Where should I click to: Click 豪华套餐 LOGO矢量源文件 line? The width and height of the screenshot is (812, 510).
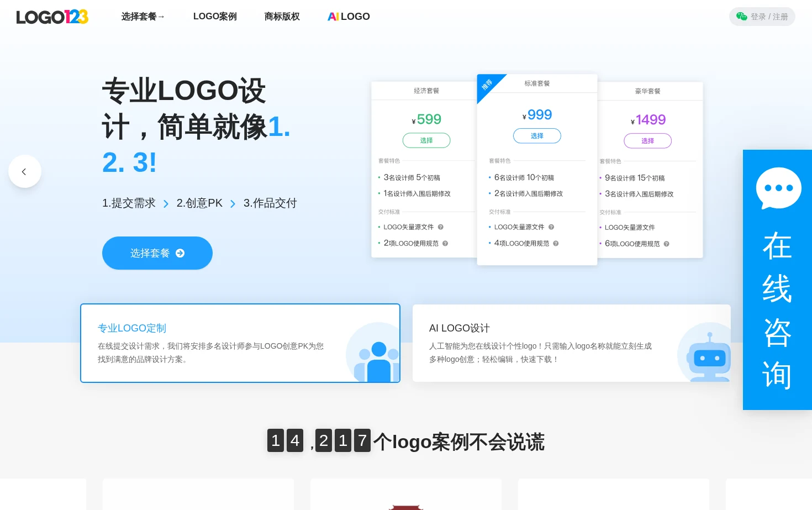(x=630, y=228)
